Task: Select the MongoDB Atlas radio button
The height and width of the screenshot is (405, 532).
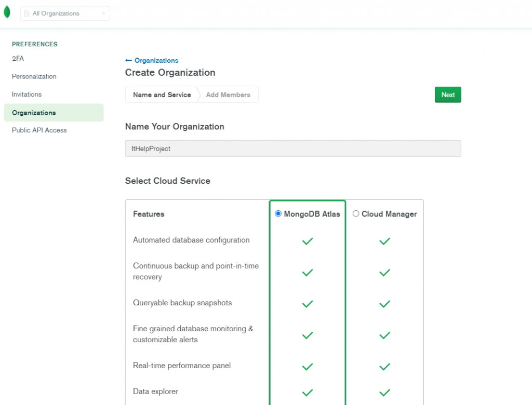Action: click(278, 213)
